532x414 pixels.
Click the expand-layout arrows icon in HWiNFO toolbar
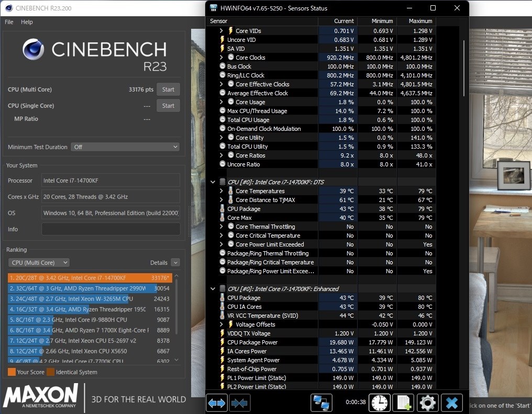[217, 403]
